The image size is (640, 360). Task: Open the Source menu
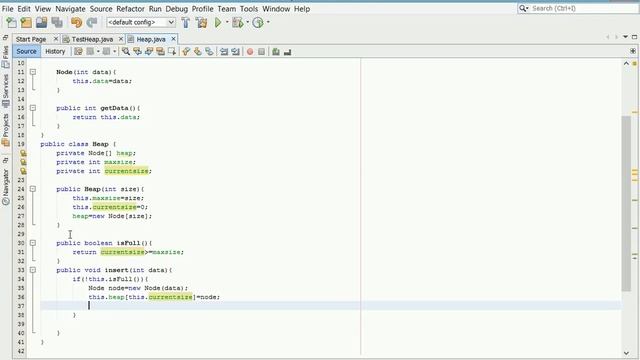(101, 9)
